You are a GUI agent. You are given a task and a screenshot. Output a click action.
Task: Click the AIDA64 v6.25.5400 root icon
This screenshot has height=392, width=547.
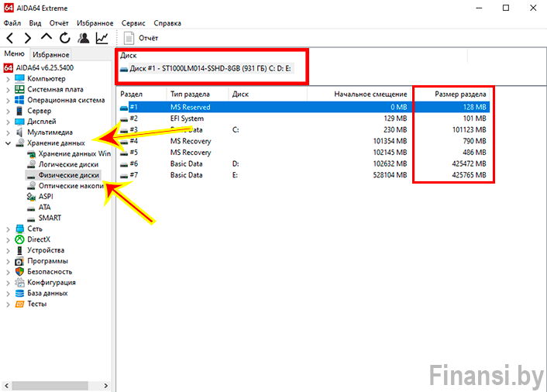9,67
